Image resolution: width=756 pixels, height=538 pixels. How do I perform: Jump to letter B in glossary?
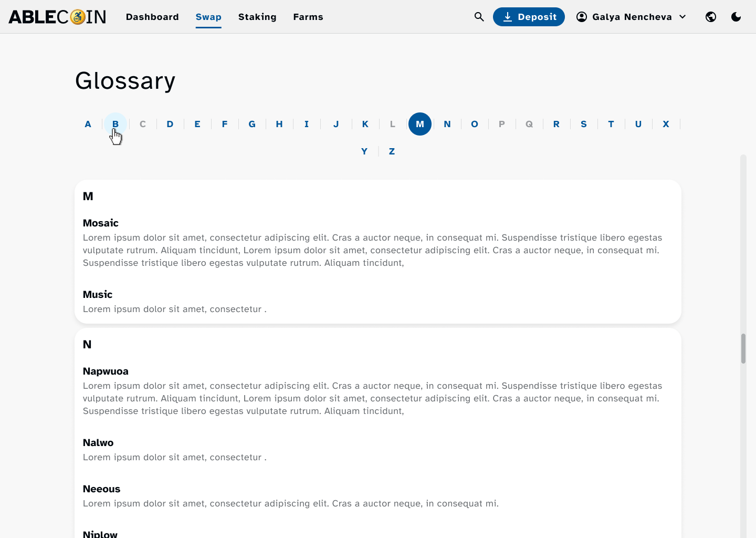(x=115, y=124)
